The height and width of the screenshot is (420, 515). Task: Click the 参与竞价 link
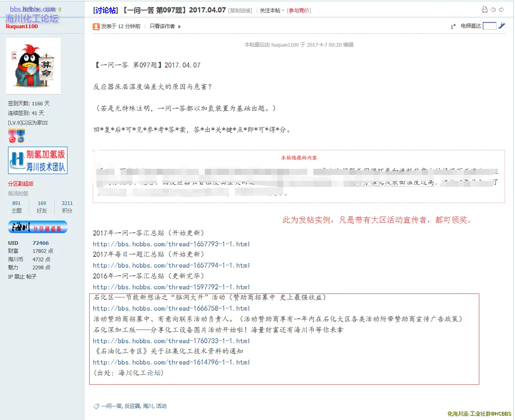click(299, 11)
